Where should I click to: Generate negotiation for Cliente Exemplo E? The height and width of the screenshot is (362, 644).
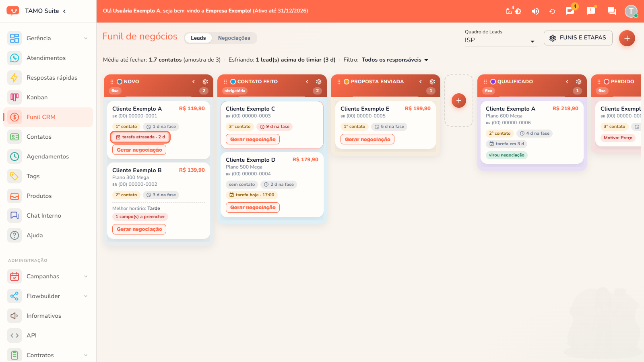pos(367,140)
